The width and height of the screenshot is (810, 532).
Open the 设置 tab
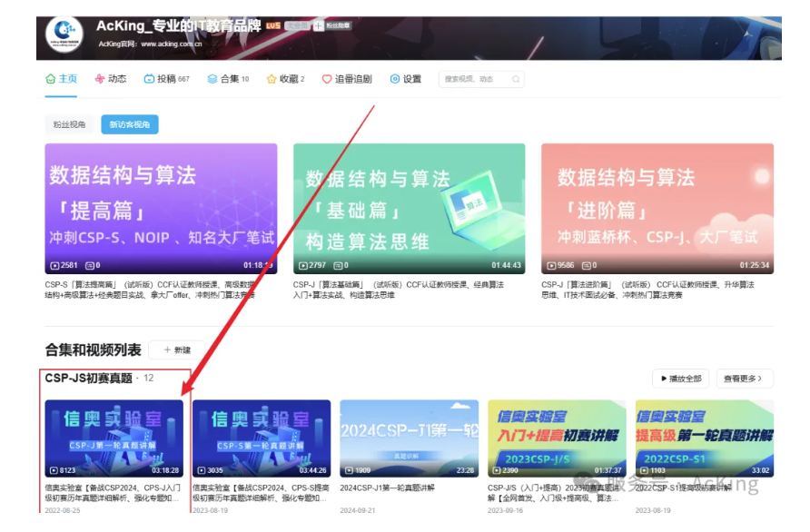tap(406, 79)
